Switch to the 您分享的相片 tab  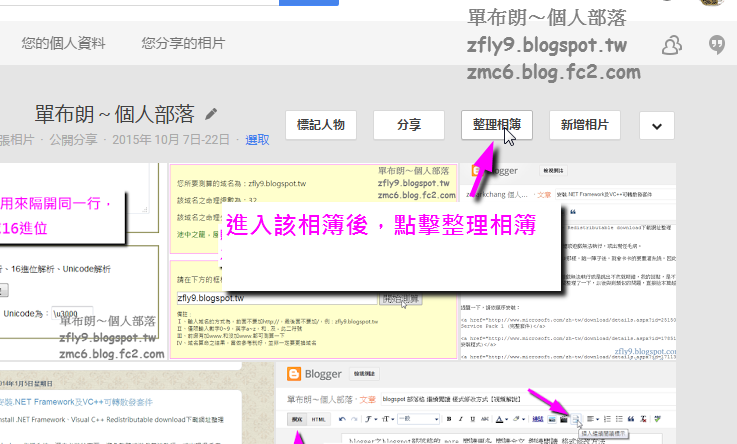[x=183, y=43]
